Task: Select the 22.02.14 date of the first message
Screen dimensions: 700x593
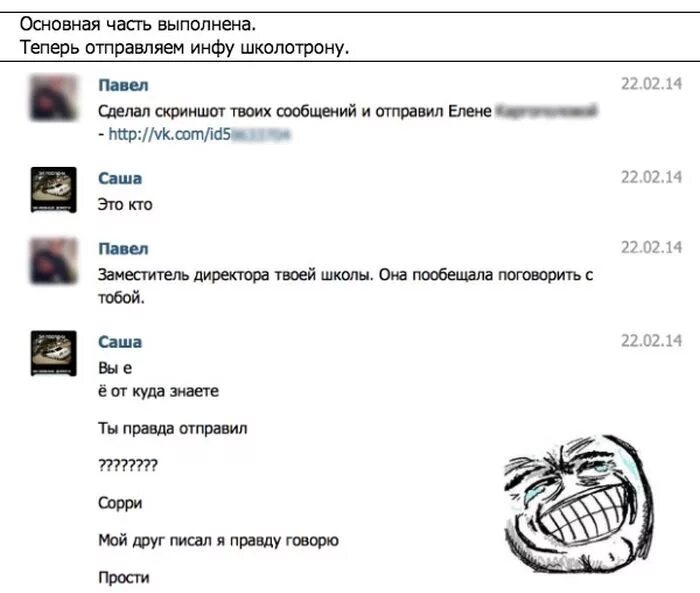Action: (651, 84)
